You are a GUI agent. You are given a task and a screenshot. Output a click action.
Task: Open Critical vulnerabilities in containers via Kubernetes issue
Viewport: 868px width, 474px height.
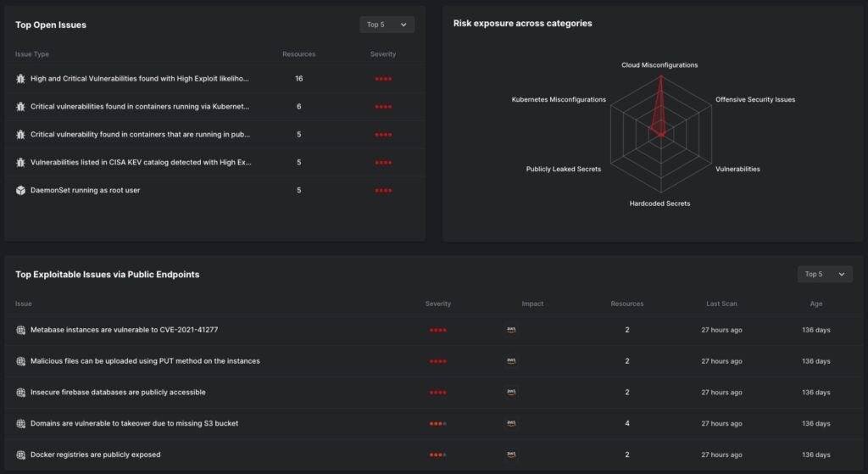(140, 107)
